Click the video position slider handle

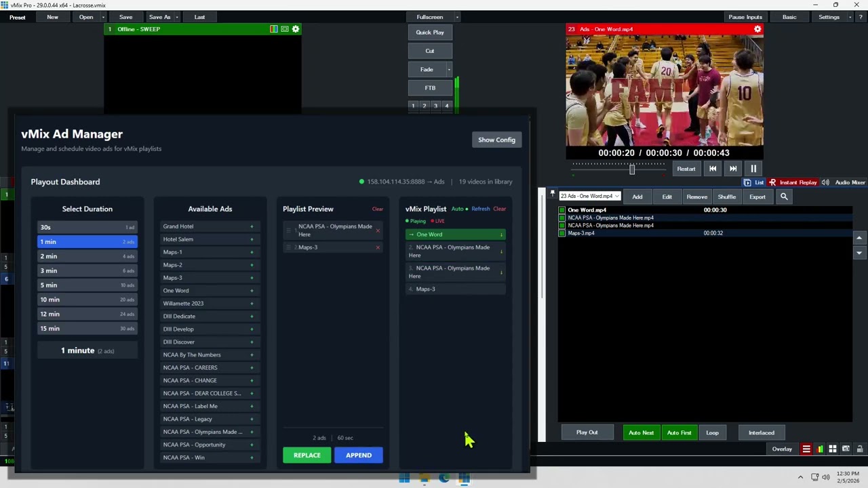[x=632, y=169]
